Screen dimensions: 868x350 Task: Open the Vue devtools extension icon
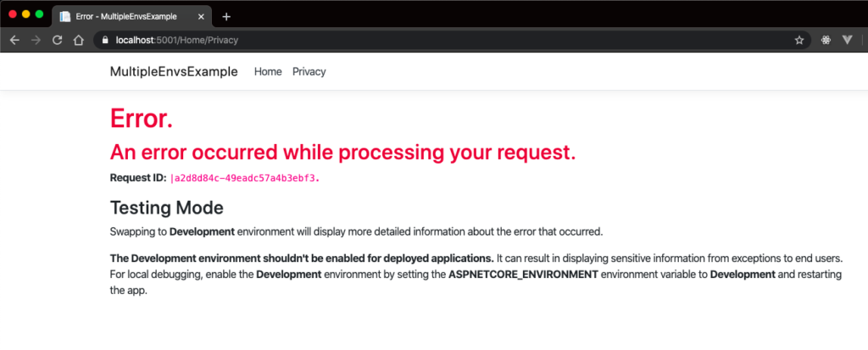click(x=847, y=40)
